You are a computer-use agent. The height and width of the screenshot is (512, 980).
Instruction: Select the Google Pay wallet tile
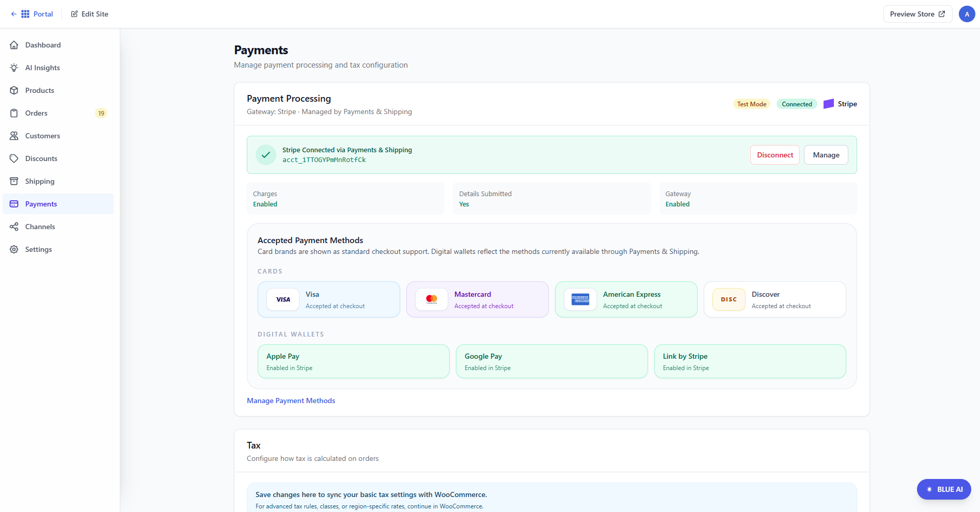click(x=552, y=361)
